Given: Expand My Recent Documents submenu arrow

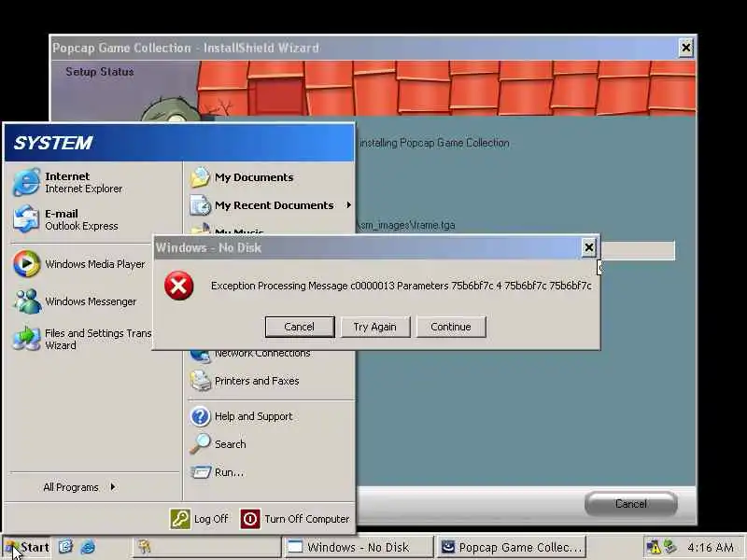Looking at the screenshot, I should [x=348, y=204].
